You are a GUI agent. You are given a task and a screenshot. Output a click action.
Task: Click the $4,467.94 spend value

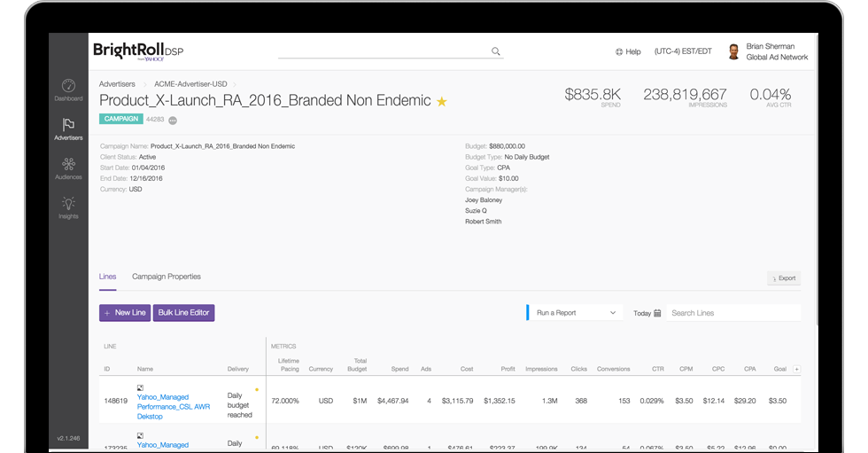(x=393, y=401)
